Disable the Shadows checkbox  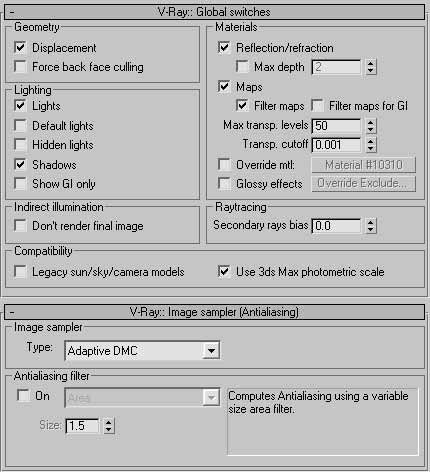point(20,164)
